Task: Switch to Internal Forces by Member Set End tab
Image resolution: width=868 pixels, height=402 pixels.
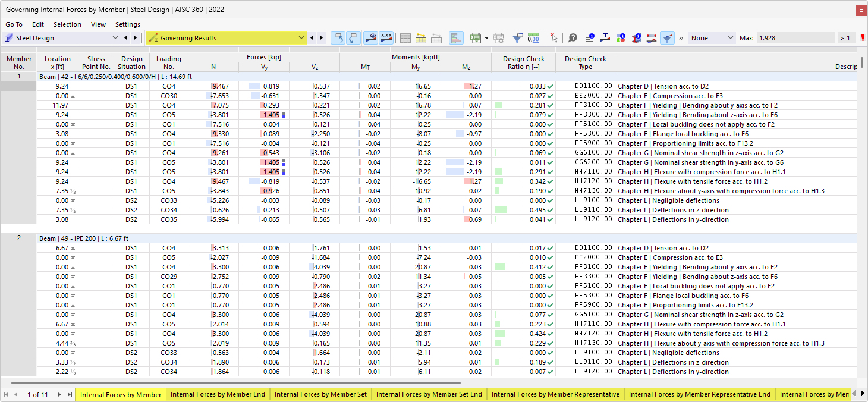Action: tap(429, 394)
